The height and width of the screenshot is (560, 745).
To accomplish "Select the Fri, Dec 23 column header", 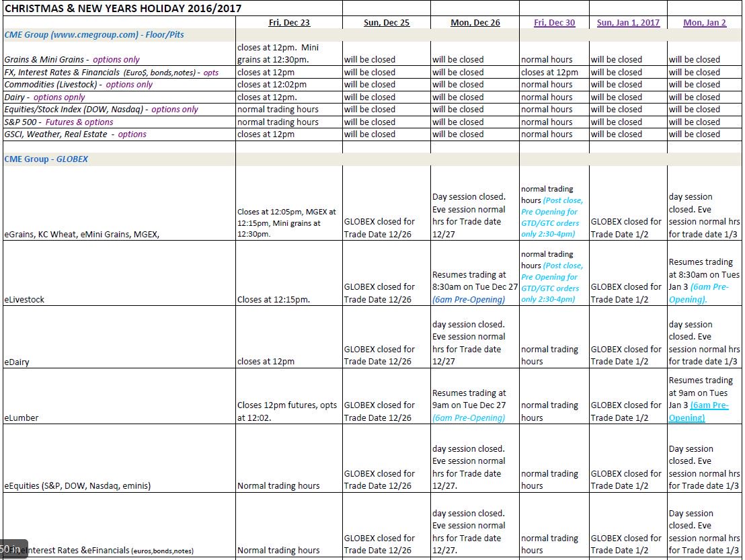I will tap(289, 22).
